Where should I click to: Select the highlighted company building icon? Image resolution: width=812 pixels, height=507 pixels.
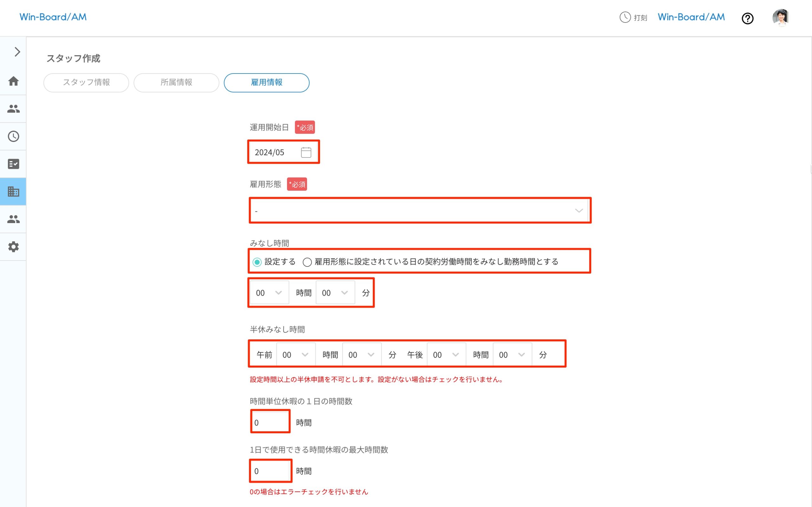pos(13,191)
